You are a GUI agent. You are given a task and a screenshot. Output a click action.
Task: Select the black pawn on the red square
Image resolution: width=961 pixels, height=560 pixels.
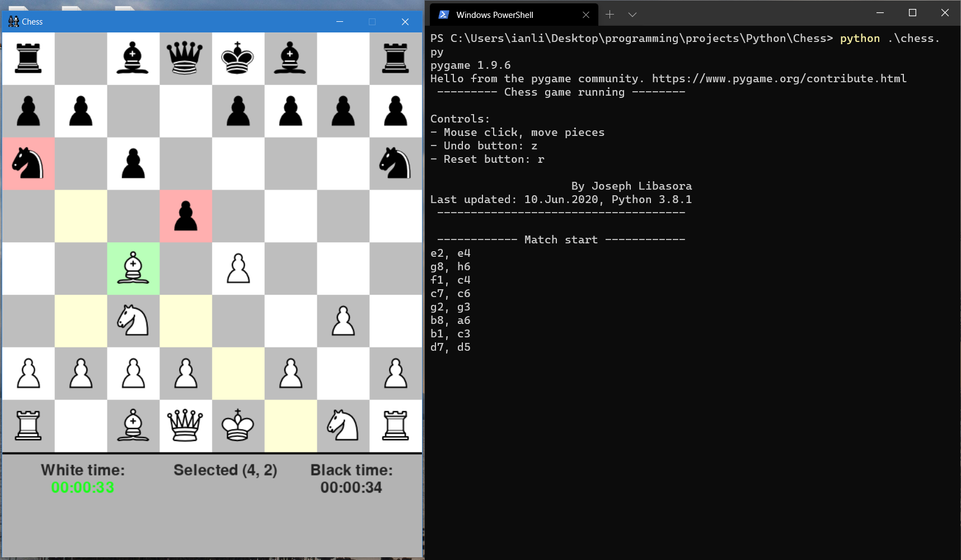(x=186, y=217)
